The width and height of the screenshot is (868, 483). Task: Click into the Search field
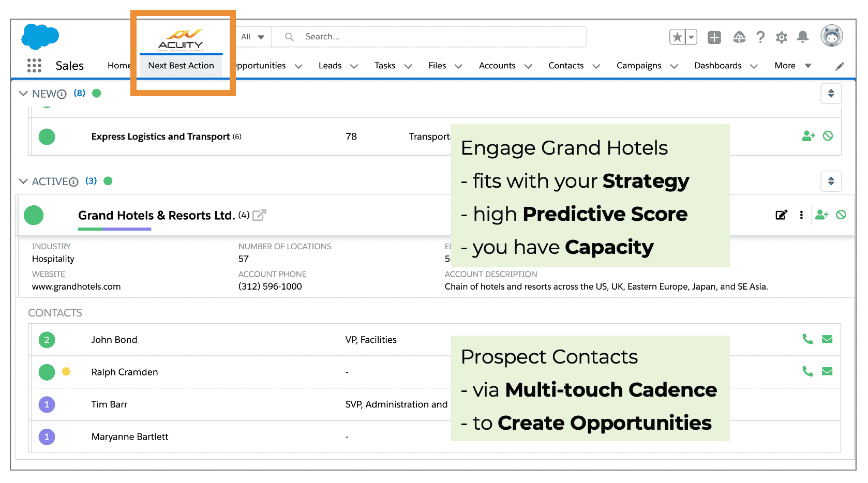(429, 37)
